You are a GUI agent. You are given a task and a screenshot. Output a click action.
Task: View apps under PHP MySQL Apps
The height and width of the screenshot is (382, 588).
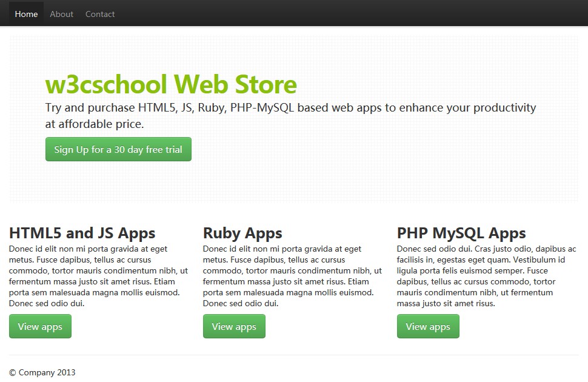click(x=428, y=326)
